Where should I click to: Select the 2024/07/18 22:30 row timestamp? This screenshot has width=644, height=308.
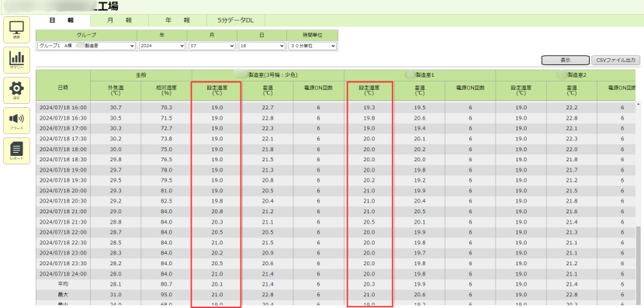63,243
